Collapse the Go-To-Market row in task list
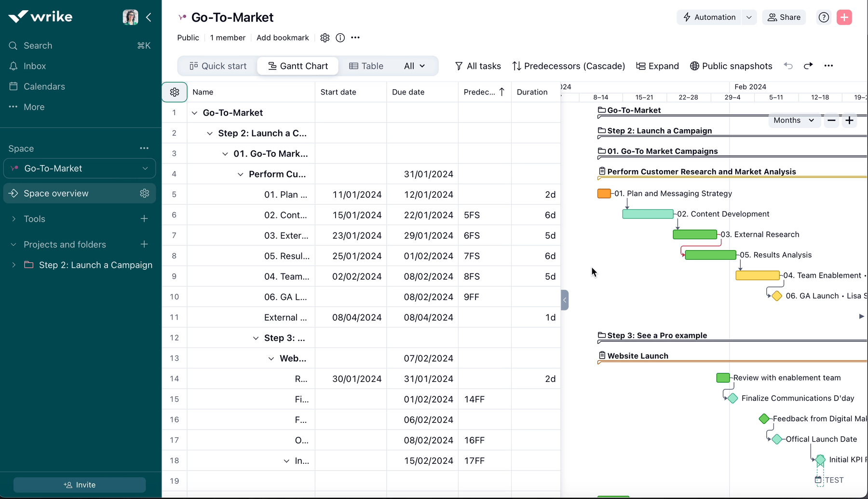Screen dimensions: 868x499 [x=195, y=112]
